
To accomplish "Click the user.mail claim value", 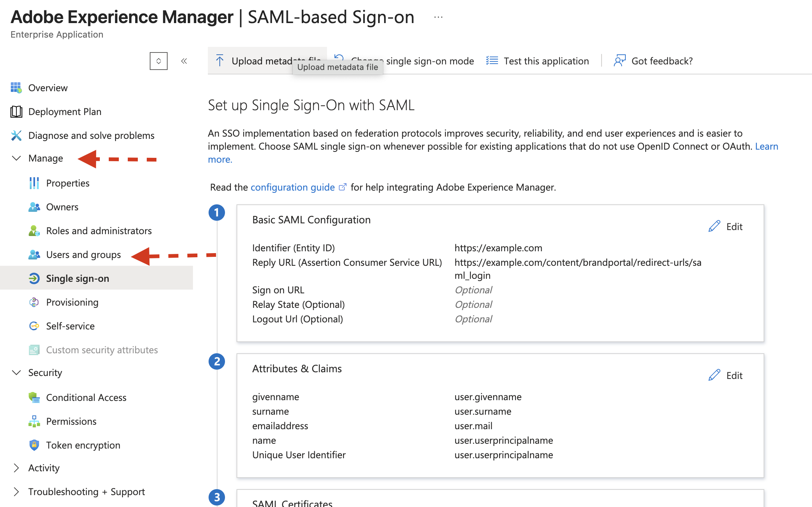I will coord(473,426).
